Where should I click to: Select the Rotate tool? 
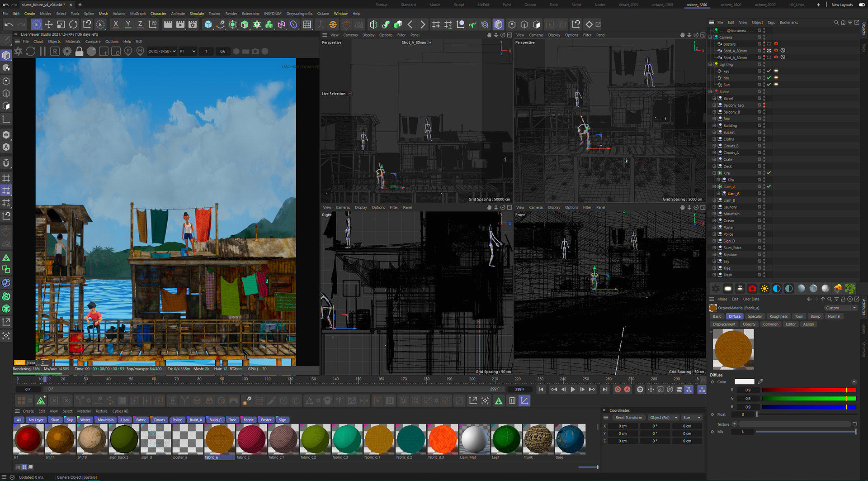tap(73, 24)
